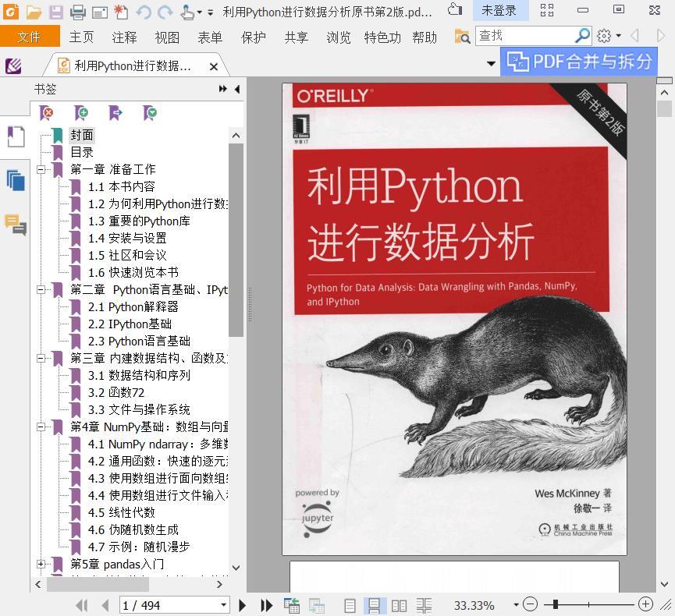Open a file with the folder icon
The height and width of the screenshot is (616, 675).
(34, 12)
